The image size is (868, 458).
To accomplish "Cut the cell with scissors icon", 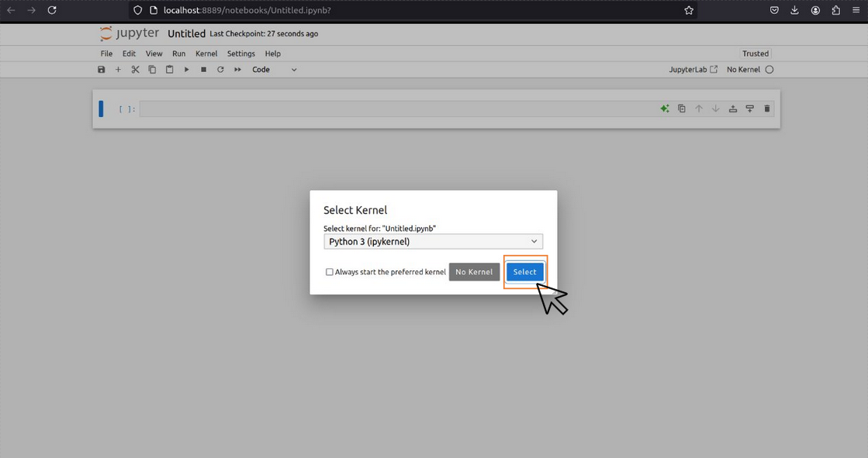I will [135, 70].
